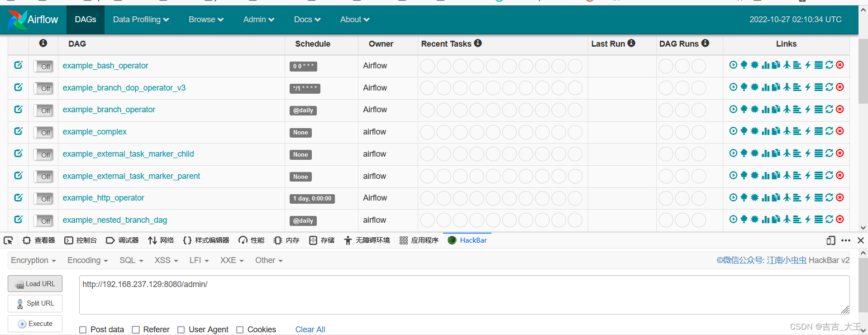868x335 pixels.
Task: Open the Admin dropdown menu
Action: tap(258, 19)
